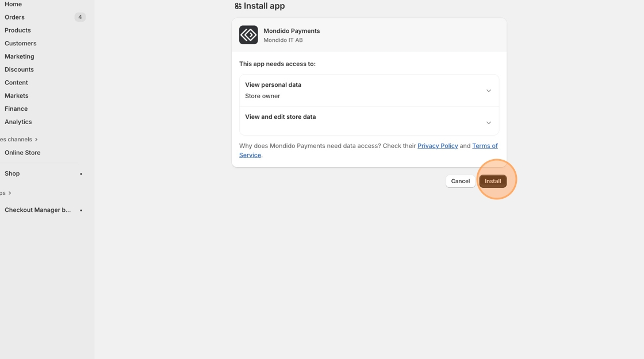Screen dimensions: 644x359
Task: Click the View personal data heading
Action: click(x=273, y=85)
